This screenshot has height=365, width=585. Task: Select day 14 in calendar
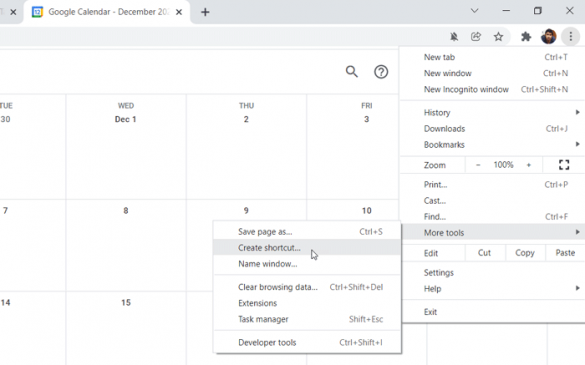pyautogui.click(x=5, y=302)
